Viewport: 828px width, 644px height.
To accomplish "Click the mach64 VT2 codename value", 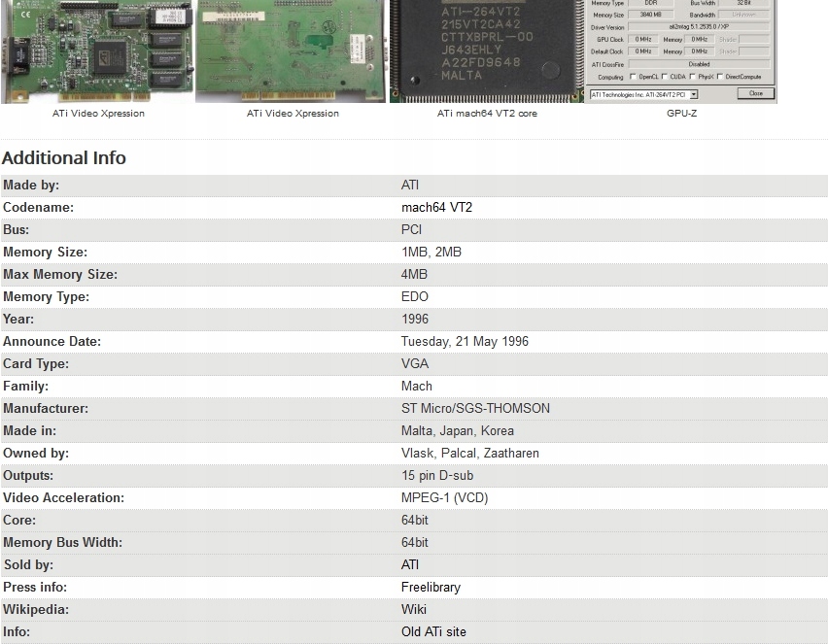I will coord(436,208).
